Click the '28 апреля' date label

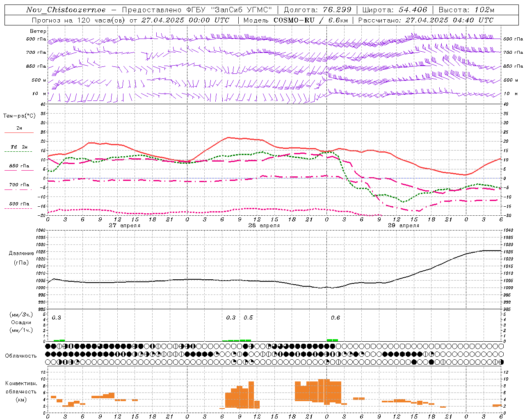click(x=264, y=226)
